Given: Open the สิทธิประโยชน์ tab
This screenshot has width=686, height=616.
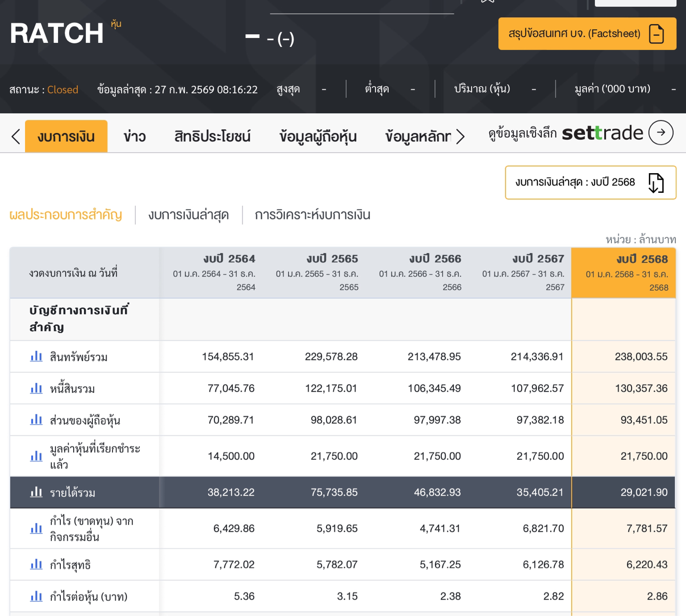Looking at the screenshot, I should [213, 136].
